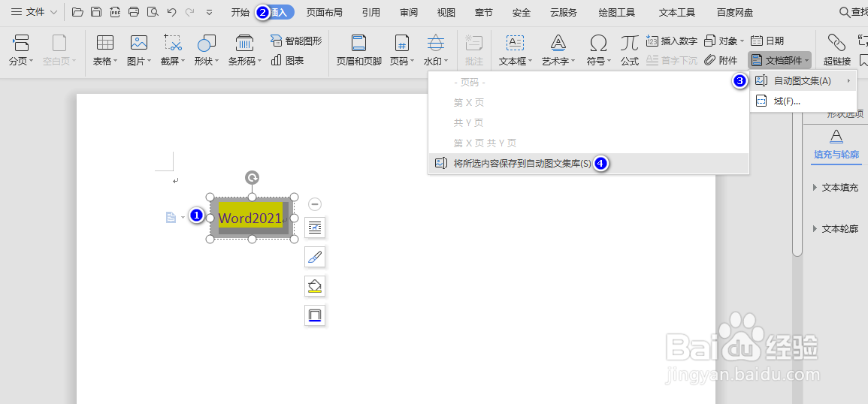The height and width of the screenshot is (404, 868).
Task: Click 页眉和页脚 header and footer
Action: point(359,50)
